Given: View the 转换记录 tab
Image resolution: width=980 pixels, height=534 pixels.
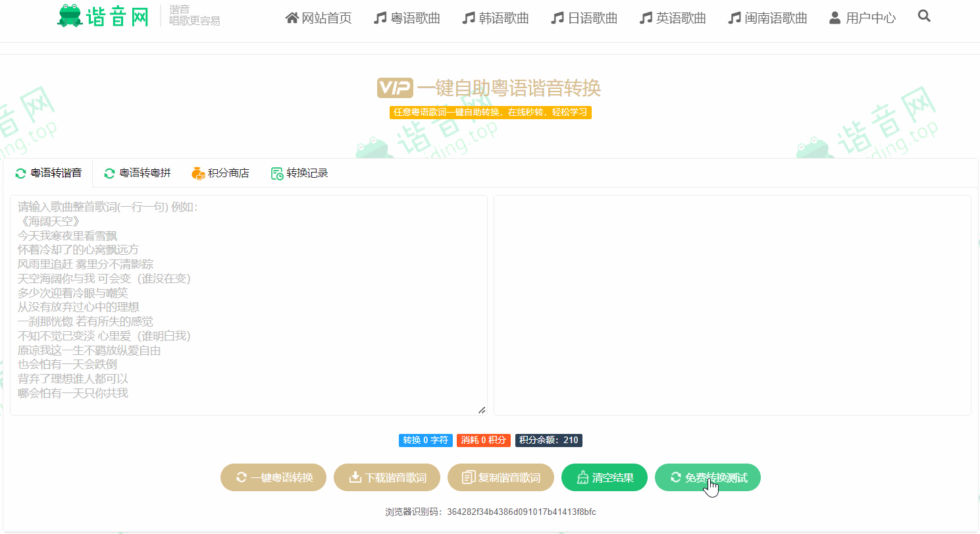Looking at the screenshot, I should [x=299, y=173].
